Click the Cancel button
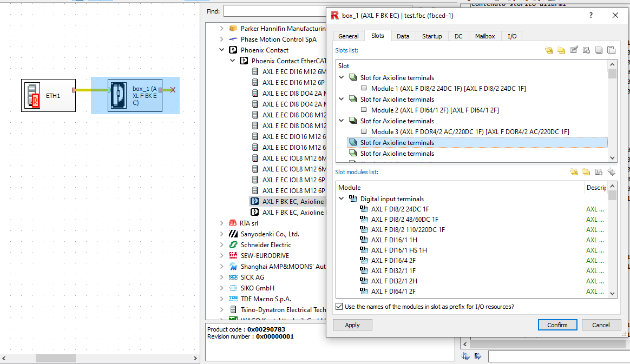 [x=601, y=325]
